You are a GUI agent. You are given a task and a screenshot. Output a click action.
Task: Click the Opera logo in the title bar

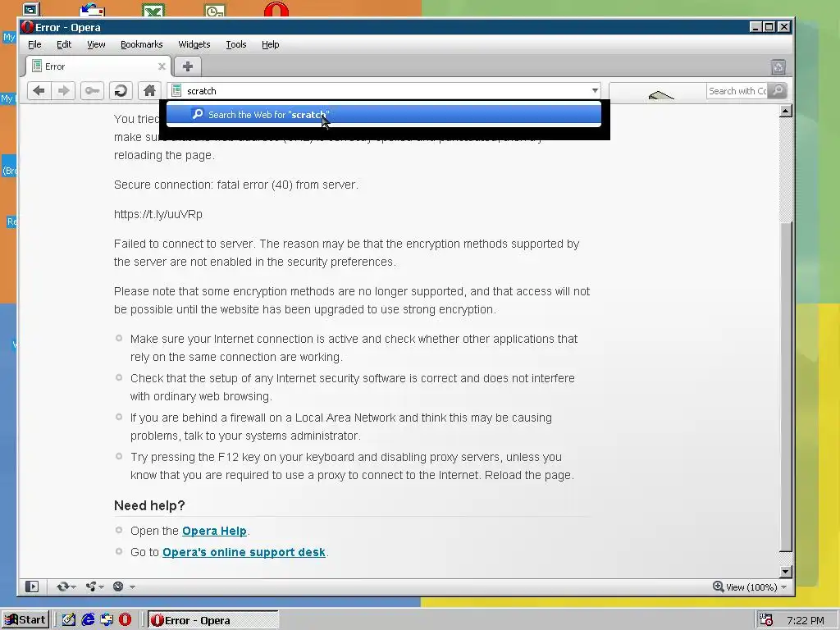click(27, 27)
